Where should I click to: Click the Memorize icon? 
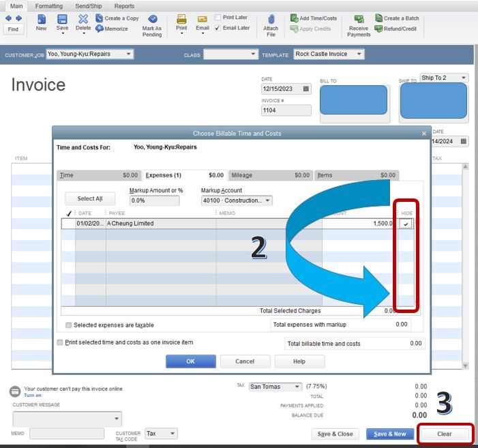tap(100, 29)
